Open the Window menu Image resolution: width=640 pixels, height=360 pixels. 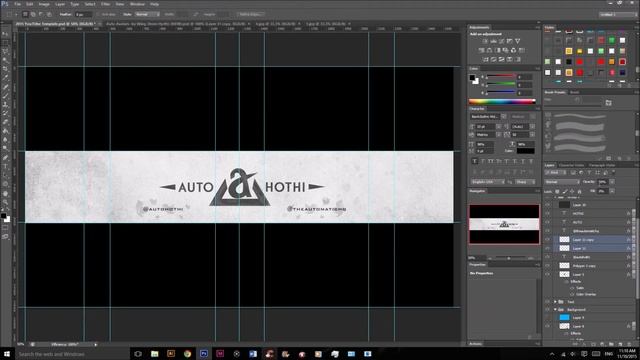tap(137, 4)
